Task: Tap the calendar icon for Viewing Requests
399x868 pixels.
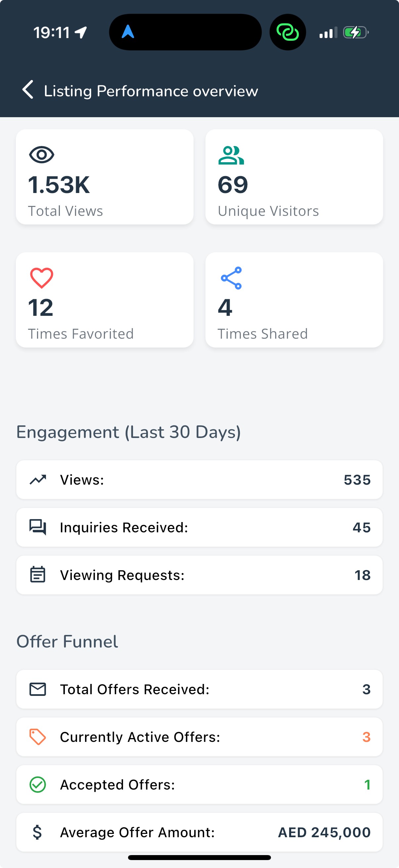Action: (38, 574)
